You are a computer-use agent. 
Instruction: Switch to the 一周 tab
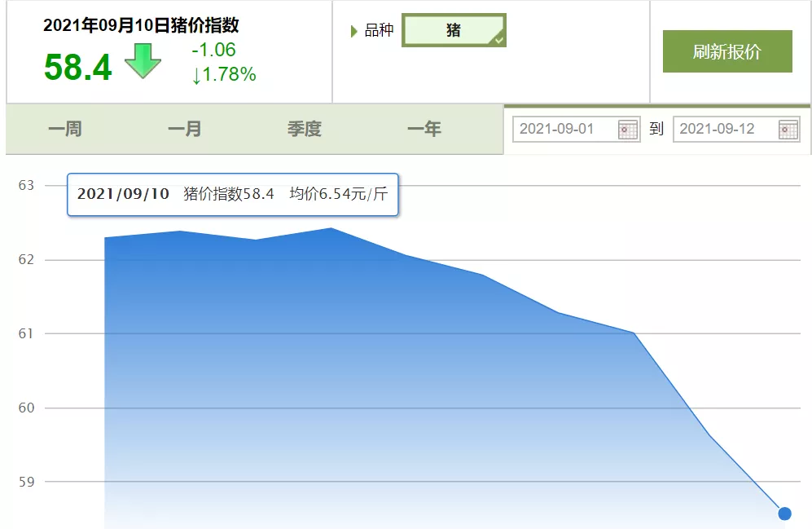tap(65, 129)
